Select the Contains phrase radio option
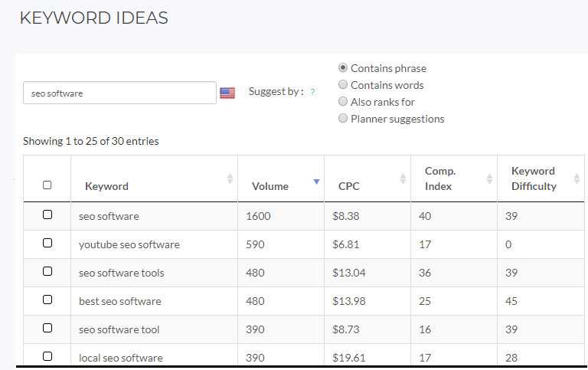Viewport: 588px width, 370px height. (x=343, y=68)
